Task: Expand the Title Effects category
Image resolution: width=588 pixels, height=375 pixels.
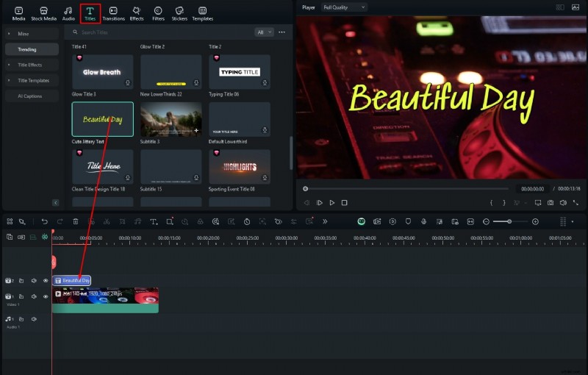Action: pos(32,65)
